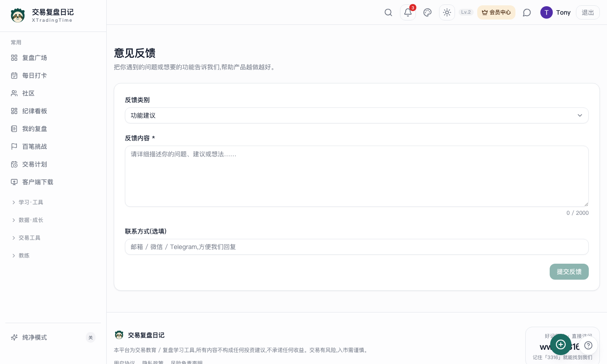Image resolution: width=607 pixels, height=364 pixels.
Task: Open the help question mark icon
Action: pyautogui.click(x=588, y=345)
